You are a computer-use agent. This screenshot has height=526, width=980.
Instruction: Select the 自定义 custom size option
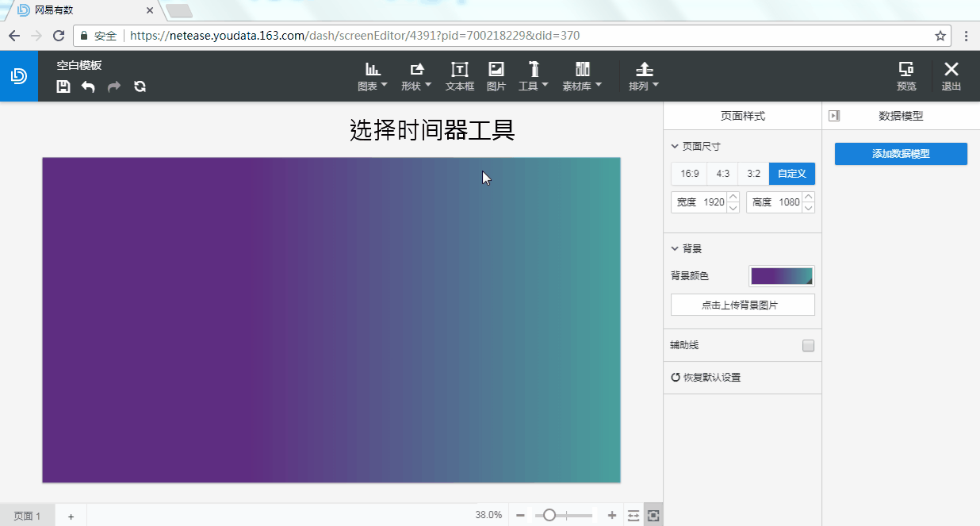(x=792, y=174)
